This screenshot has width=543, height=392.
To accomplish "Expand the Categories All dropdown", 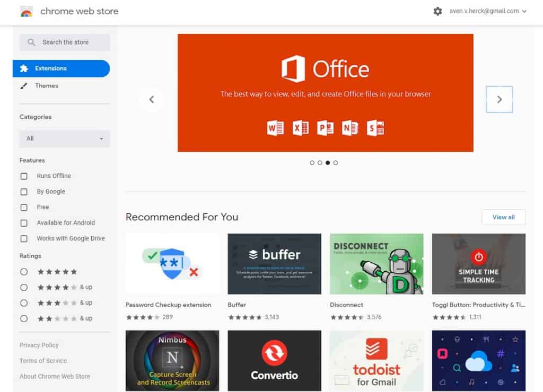I will (x=65, y=139).
